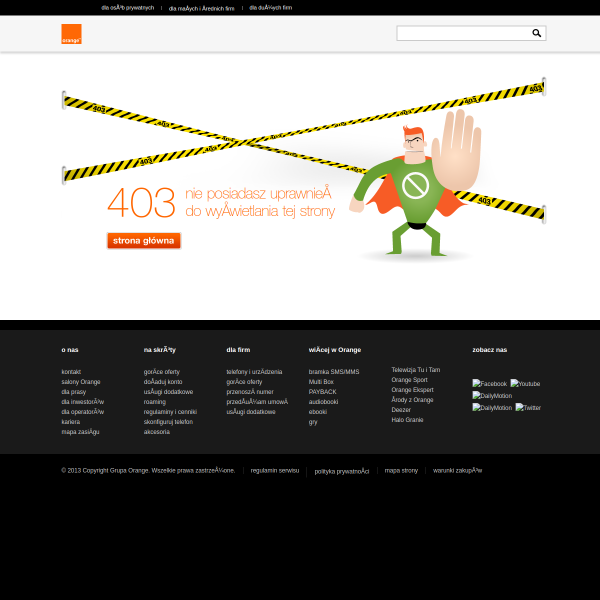600x600 pixels.
Task: Open the 'dla dużych firm' top menu item
Action: 271,8
